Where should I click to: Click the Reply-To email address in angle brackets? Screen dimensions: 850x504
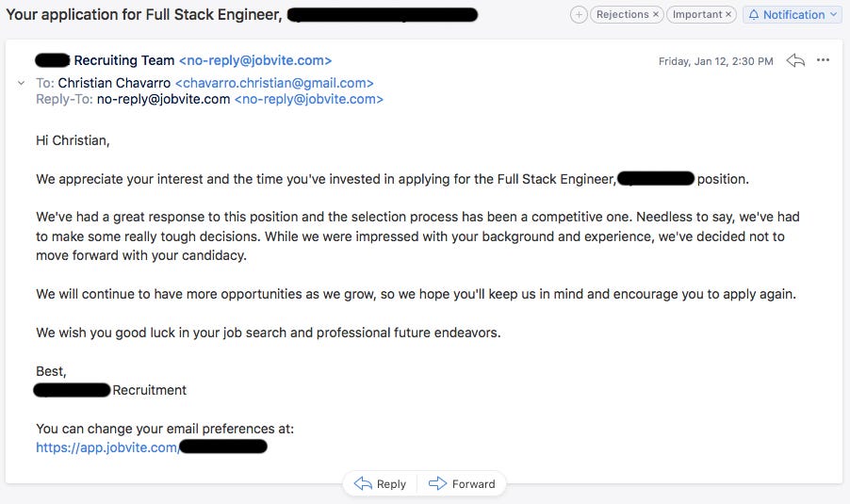[309, 99]
